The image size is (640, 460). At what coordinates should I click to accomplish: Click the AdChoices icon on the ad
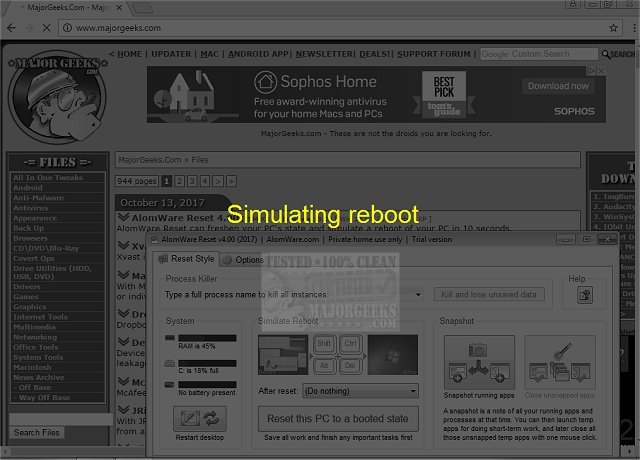point(591,71)
